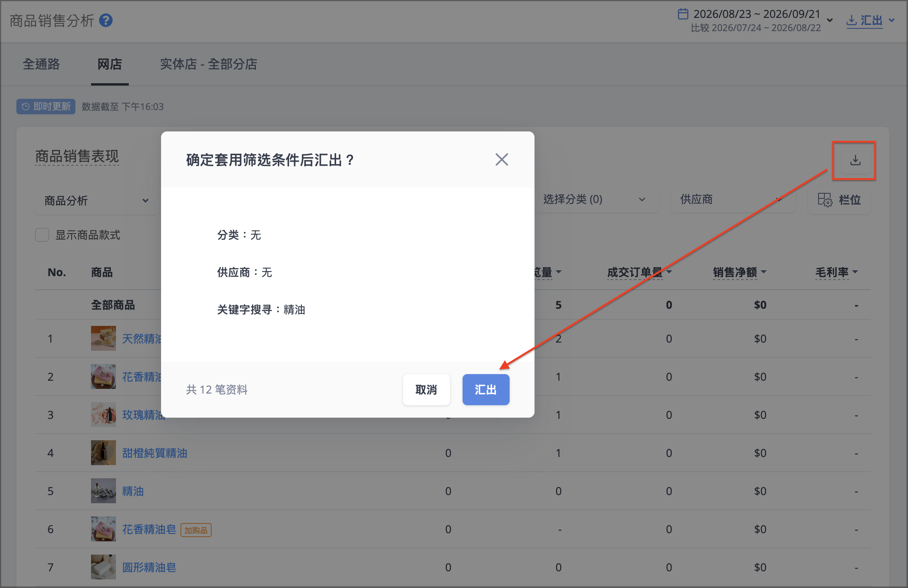
Task: Click the 加购品 tag
Action: 196,530
